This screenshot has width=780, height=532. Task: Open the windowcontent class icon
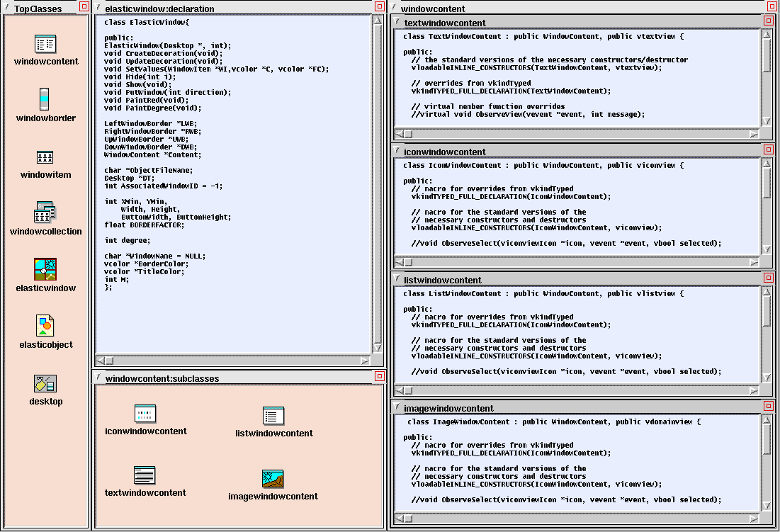tap(45, 44)
